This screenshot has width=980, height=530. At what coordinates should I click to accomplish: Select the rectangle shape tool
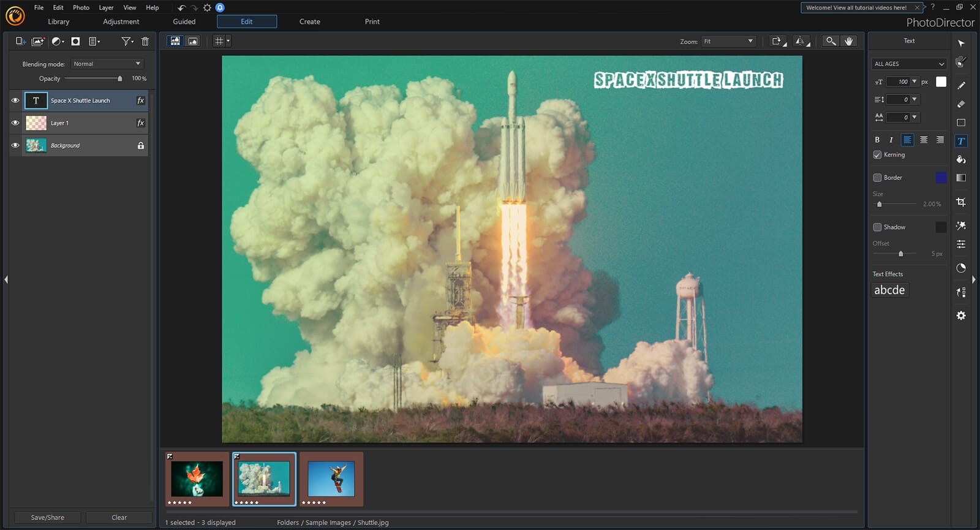[961, 123]
